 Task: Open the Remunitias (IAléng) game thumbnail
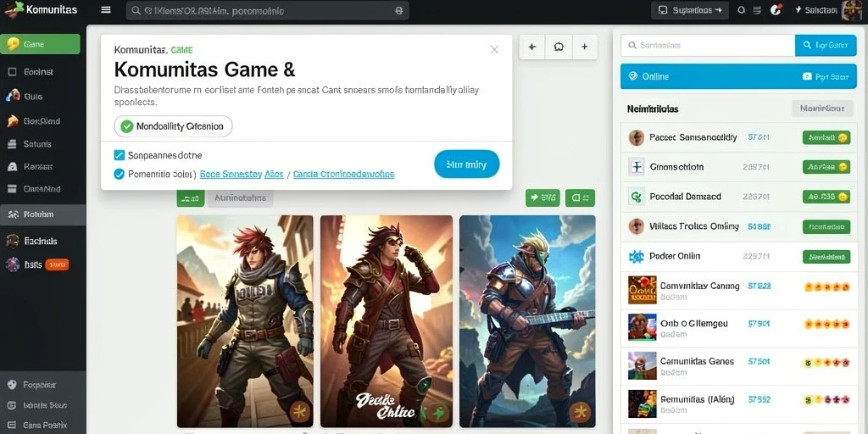[643, 403]
